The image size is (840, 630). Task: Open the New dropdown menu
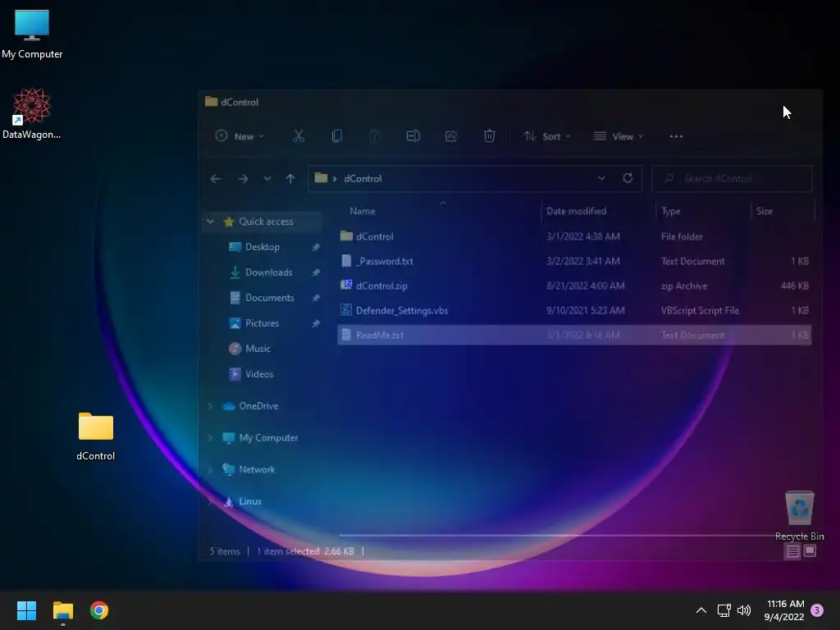pos(240,136)
